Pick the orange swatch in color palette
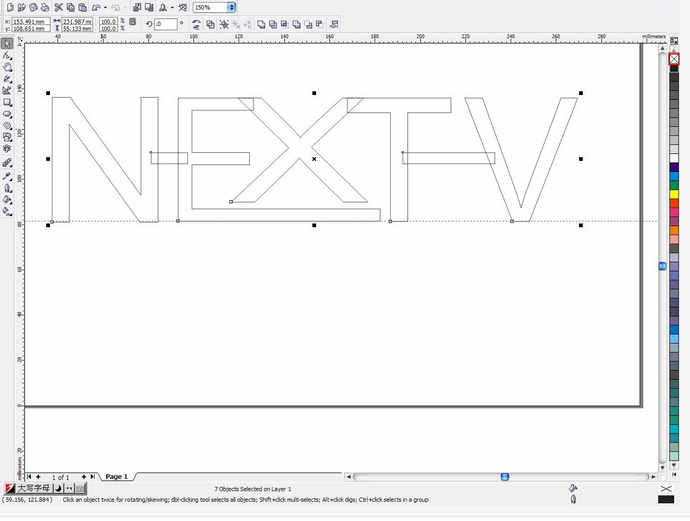The width and height of the screenshot is (690, 521). [674, 230]
